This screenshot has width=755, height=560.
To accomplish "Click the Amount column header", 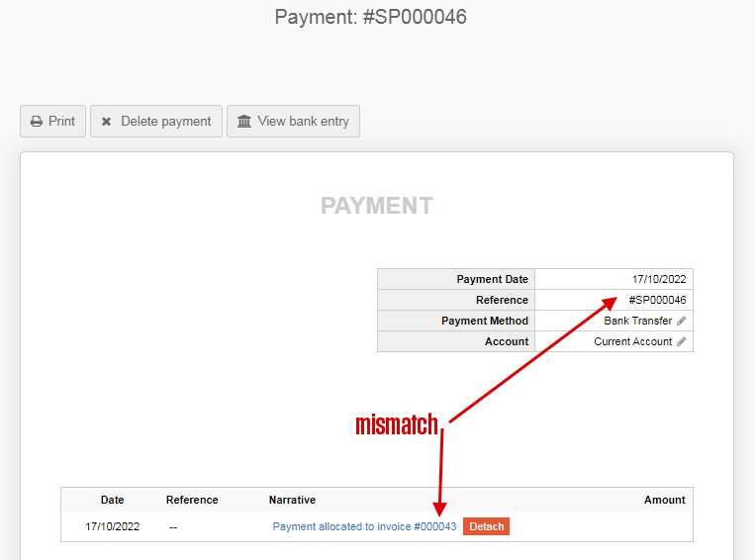I will point(665,500).
